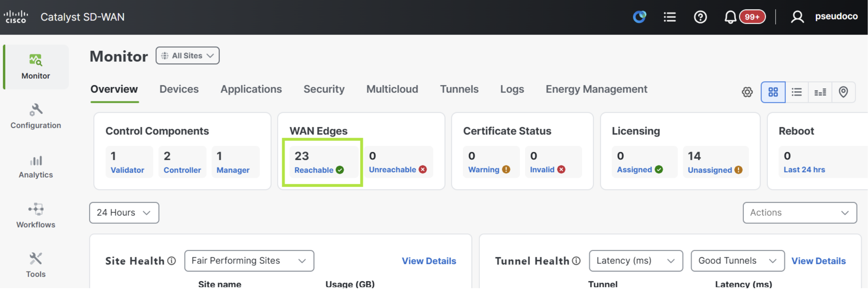Image resolution: width=868 pixels, height=289 pixels.
Task: Switch to the Multicloud tab
Action: tap(392, 89)
